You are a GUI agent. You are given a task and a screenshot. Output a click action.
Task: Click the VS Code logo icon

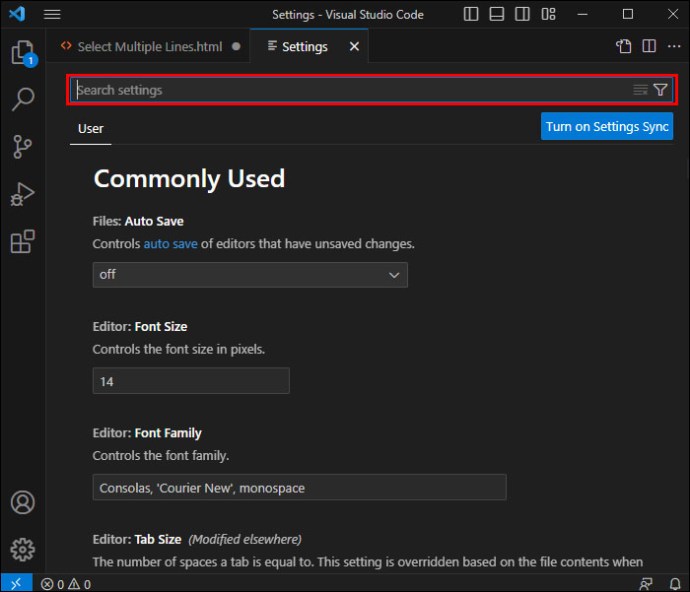pos(17,14)
